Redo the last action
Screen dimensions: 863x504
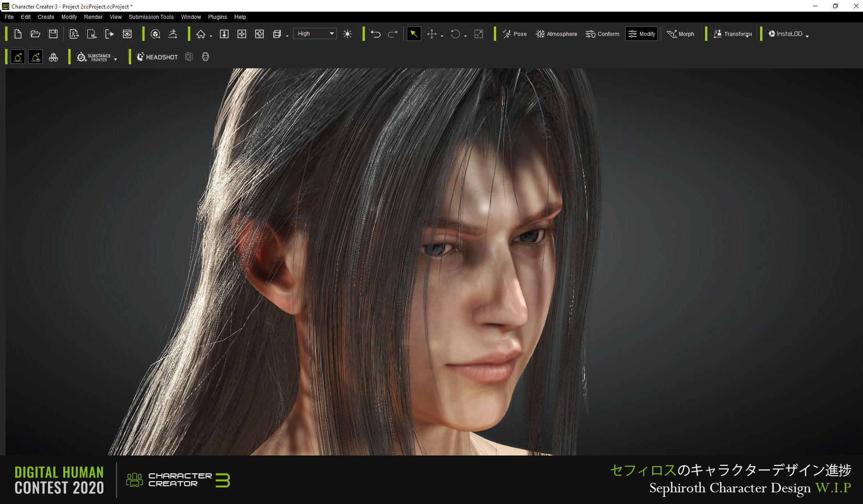pos(393,34)
